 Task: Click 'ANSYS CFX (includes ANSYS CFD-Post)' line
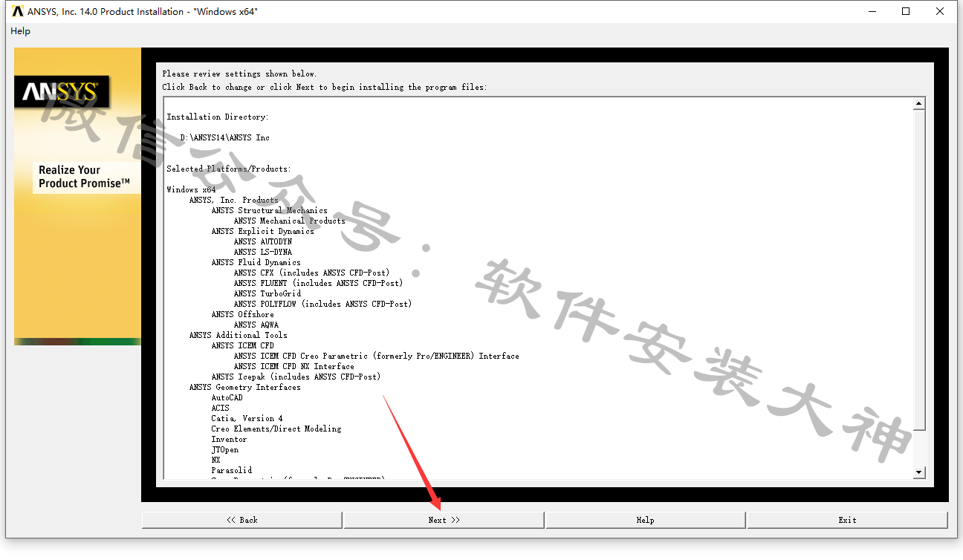311,273
